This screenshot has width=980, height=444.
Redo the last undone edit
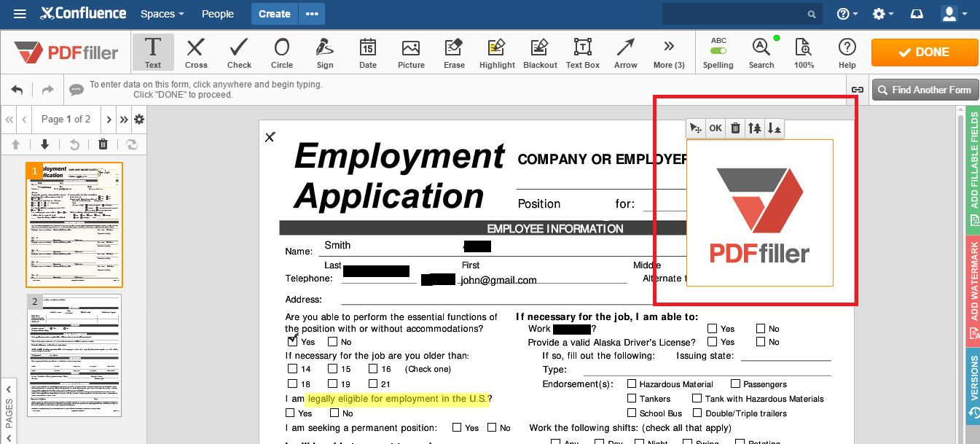47,90
